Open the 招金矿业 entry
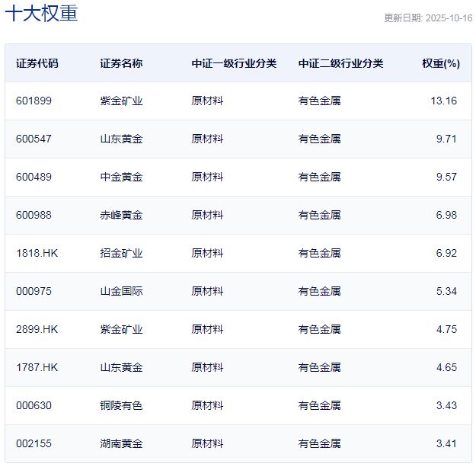This screenshot has width=476, height=467. coord(121,253)
